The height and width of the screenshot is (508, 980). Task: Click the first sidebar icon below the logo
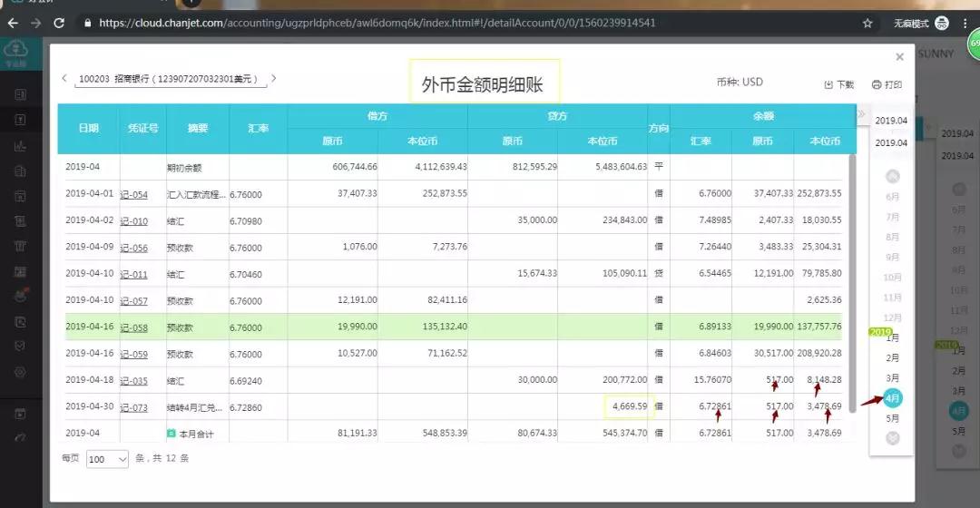(20, 95)
